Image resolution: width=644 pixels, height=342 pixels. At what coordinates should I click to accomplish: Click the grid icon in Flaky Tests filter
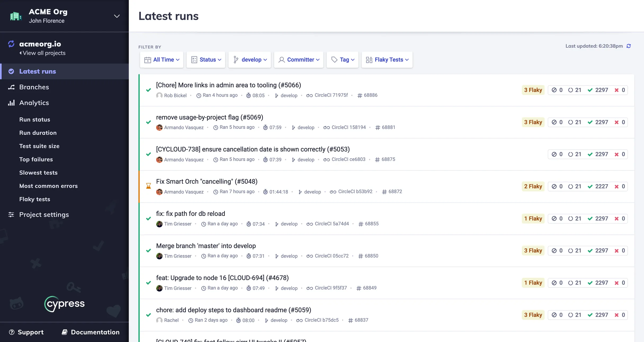pos(369,60)
